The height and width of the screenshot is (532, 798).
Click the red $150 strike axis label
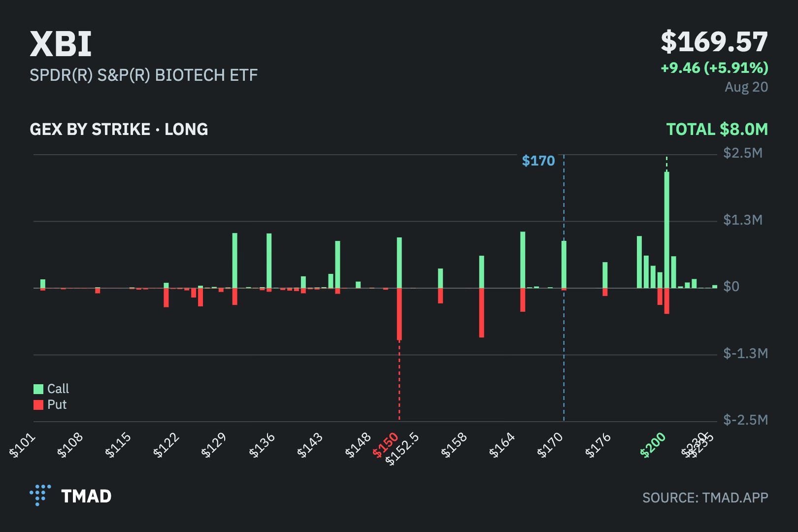click(385, 445)
